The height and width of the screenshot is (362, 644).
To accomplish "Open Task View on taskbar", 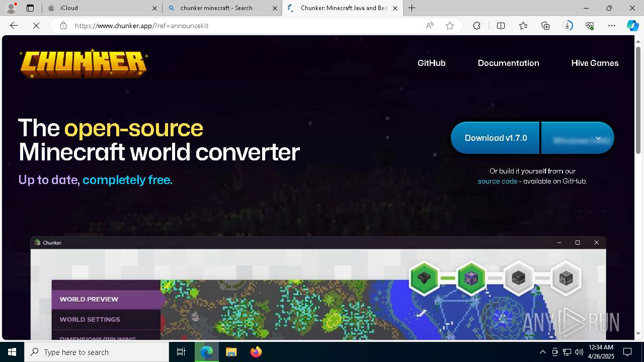I will [x=181, y=352].
